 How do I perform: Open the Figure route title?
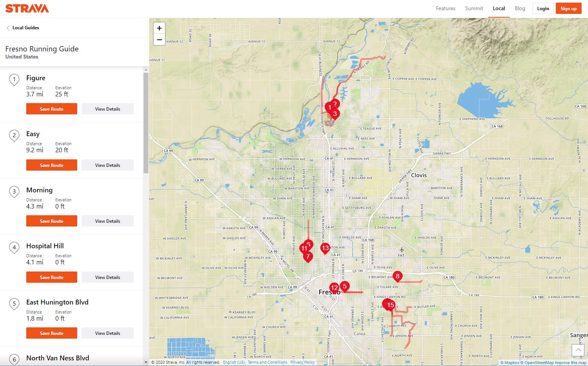tap(36, 78)
